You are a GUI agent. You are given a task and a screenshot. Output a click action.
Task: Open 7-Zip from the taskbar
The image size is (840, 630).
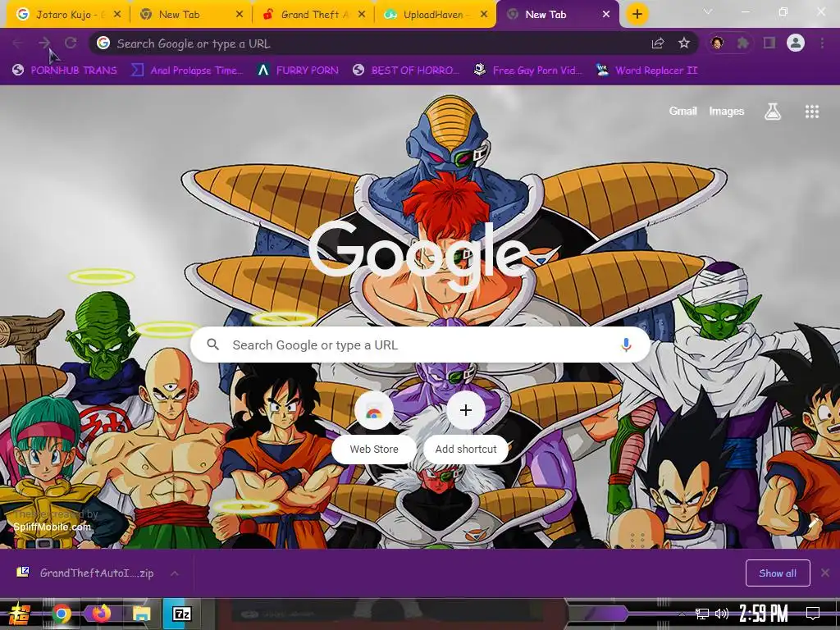coord(181,614)
